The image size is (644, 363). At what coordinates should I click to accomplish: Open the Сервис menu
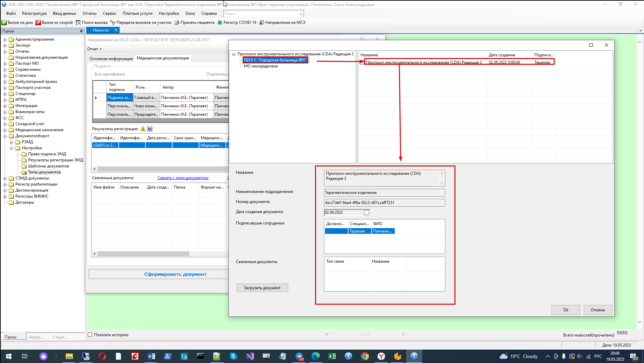tap(110, 13)
